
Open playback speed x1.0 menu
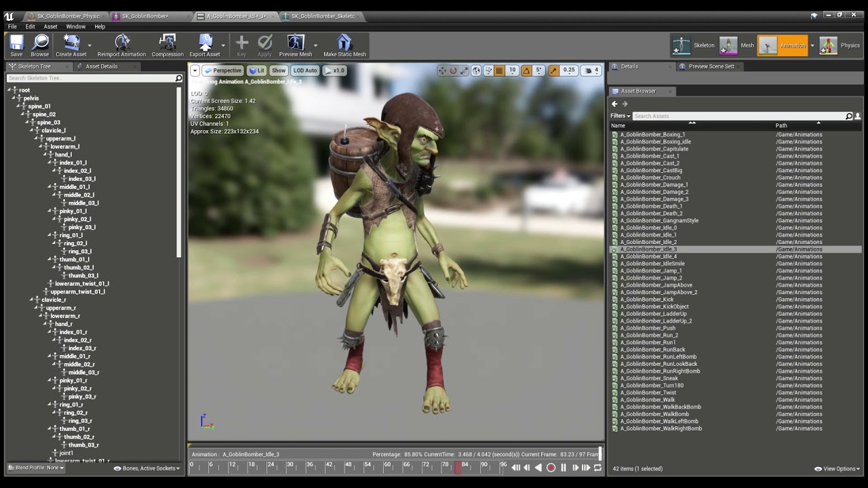click(x=335, y=70)
